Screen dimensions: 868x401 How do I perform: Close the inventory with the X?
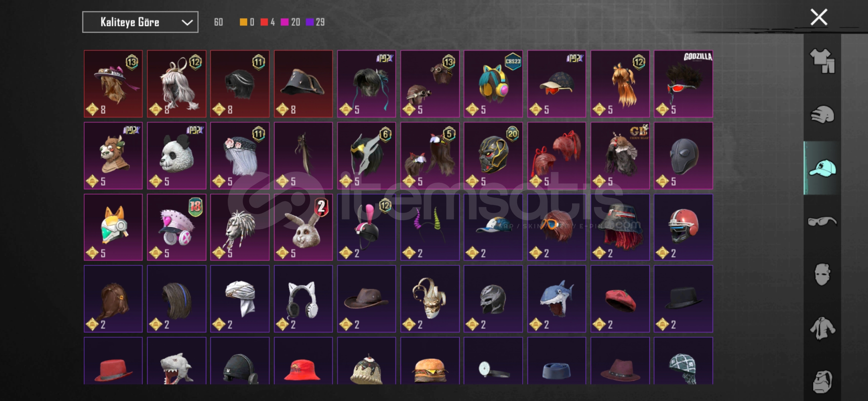(819, 17)
